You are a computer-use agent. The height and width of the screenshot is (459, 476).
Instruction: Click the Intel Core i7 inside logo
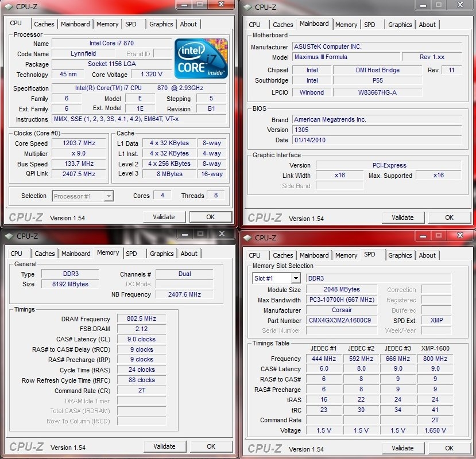pos(202,59)
